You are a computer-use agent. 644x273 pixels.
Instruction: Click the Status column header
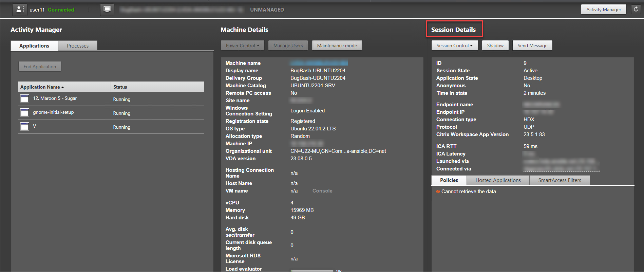click(120, 87)
